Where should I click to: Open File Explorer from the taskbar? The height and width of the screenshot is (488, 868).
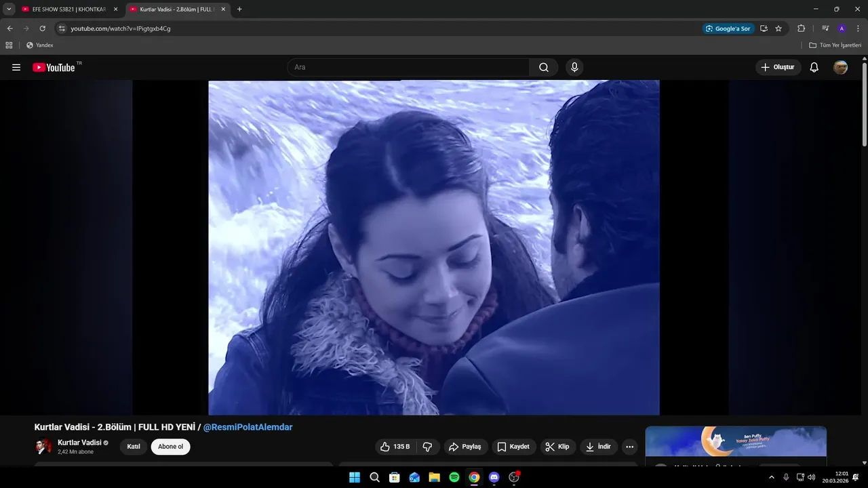coord(434,477)
